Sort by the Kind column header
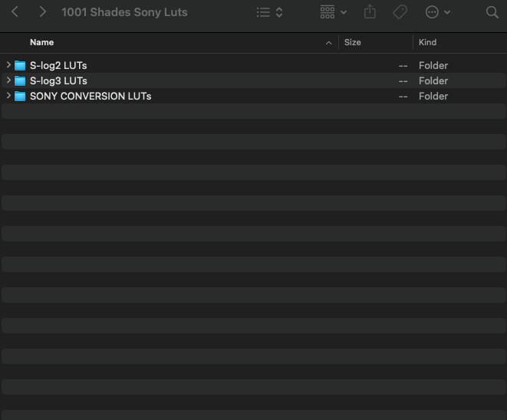Viewport: 507px width, 420px height. click(427, 42)
